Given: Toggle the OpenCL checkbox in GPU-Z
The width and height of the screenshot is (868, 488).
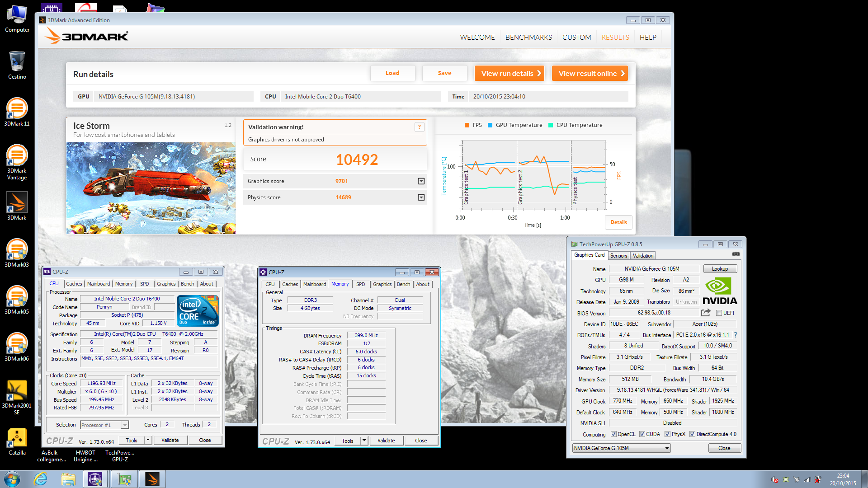Looking at the screenshot, I should point(613,434).
